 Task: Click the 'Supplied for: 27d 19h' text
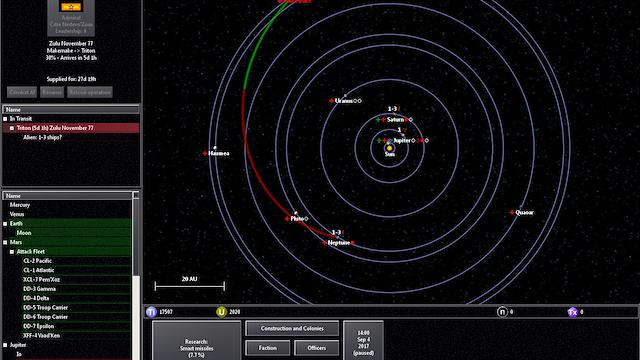tap(71, 79)
